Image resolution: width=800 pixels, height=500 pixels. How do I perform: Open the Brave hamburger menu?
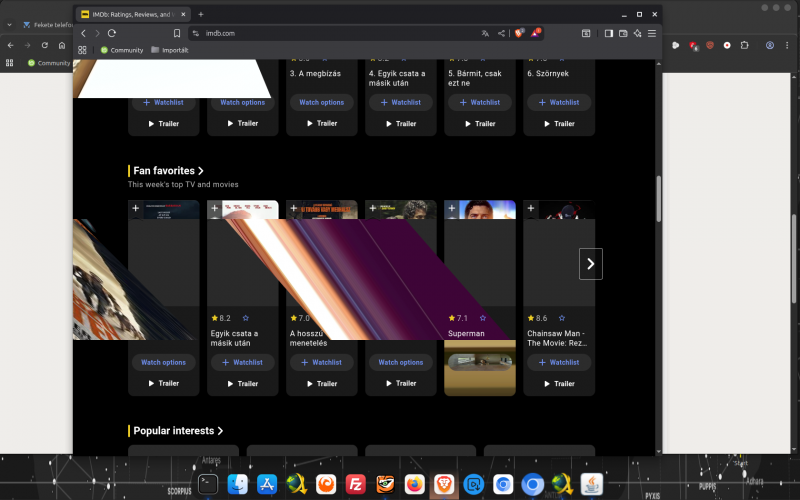652,33
